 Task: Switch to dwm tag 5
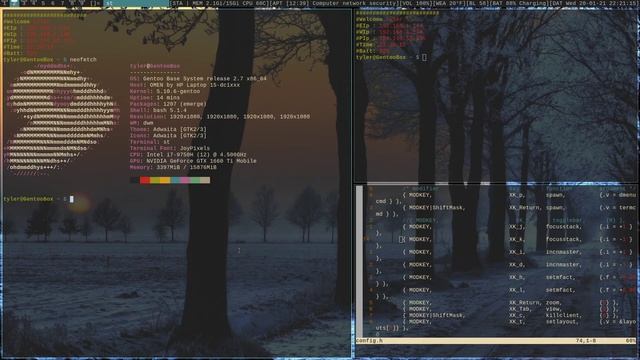pos(43,3)
